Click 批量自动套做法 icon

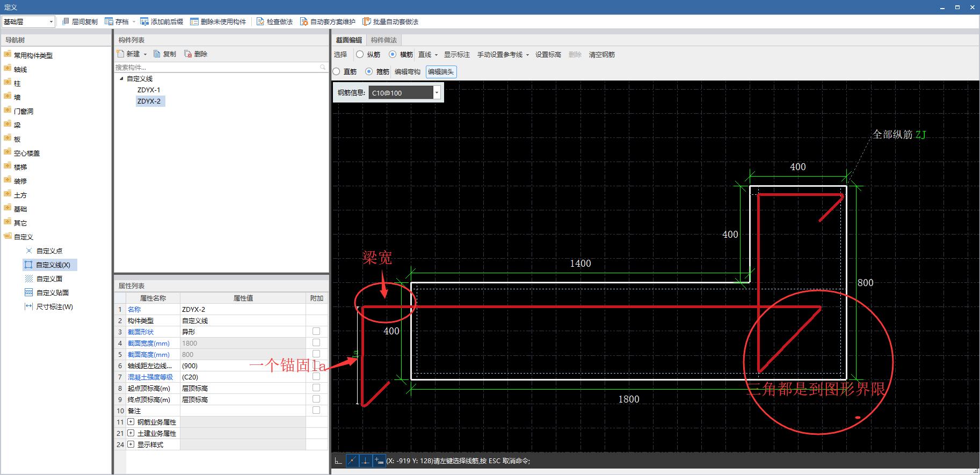[x=367, y=21]
